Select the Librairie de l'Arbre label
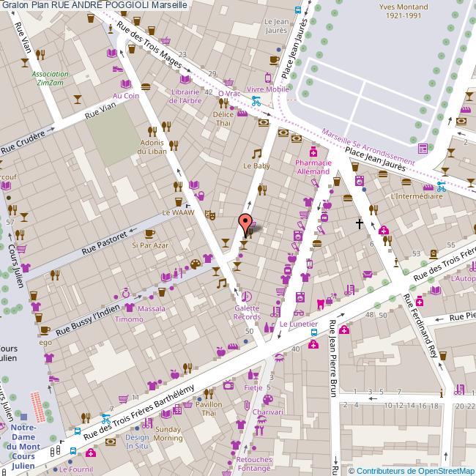 point(185,97)
